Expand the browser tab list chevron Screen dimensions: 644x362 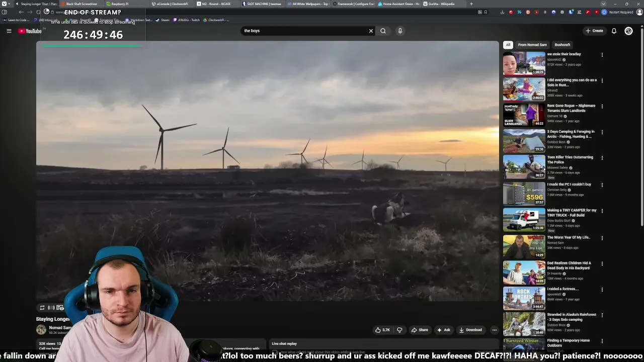point(603,4)
